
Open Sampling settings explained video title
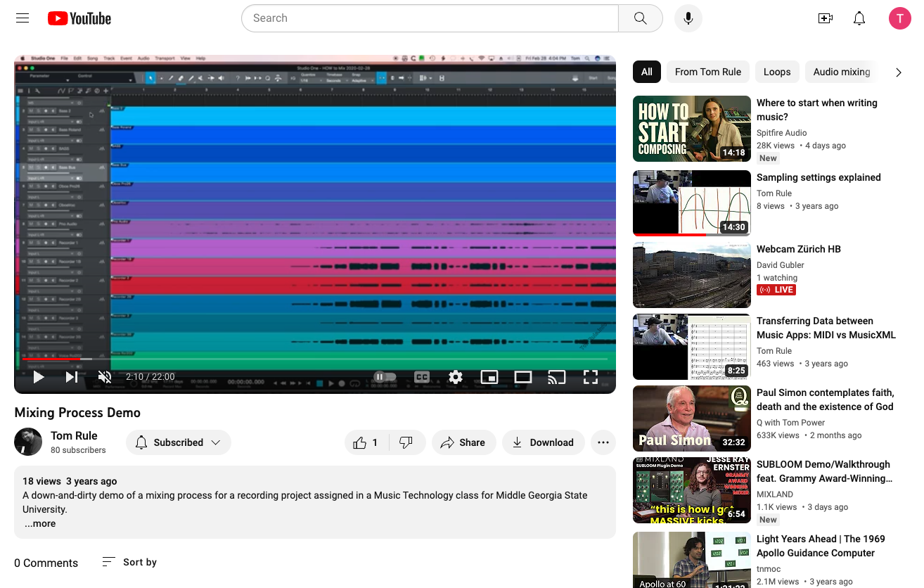click(x=819, y=177)
